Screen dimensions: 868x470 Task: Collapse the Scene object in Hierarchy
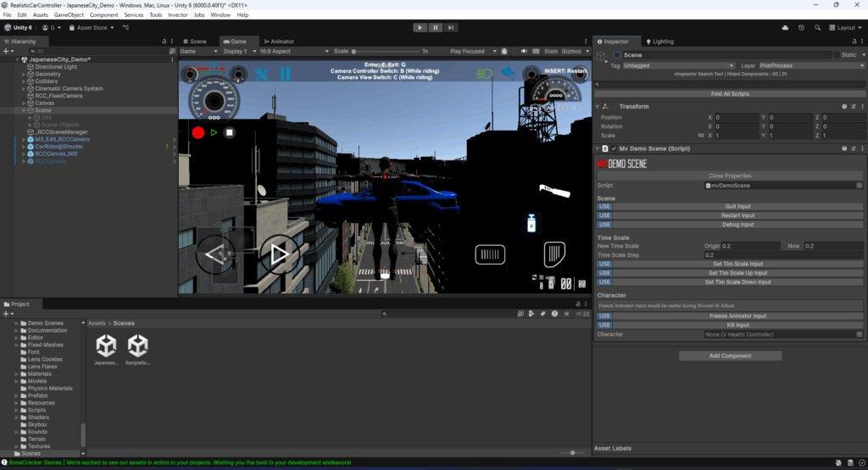24,110
